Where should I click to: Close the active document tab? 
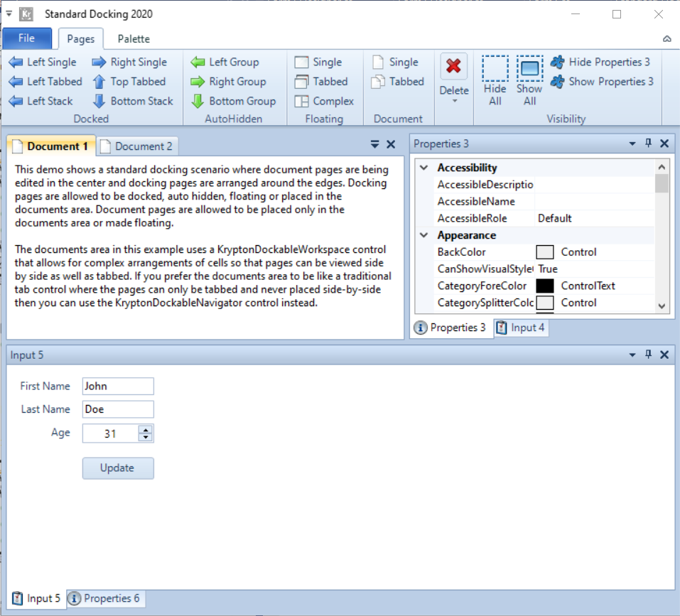point(391,144)
